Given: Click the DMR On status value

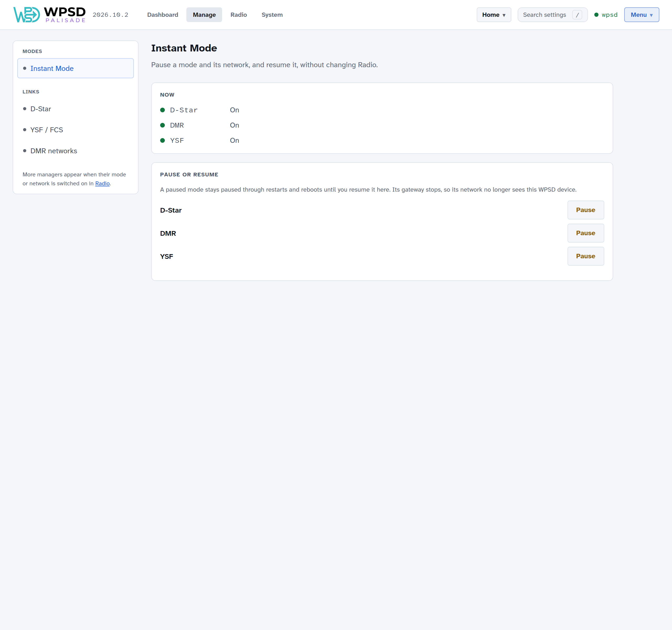Looking at the screenshot, I should click(235, 125).
